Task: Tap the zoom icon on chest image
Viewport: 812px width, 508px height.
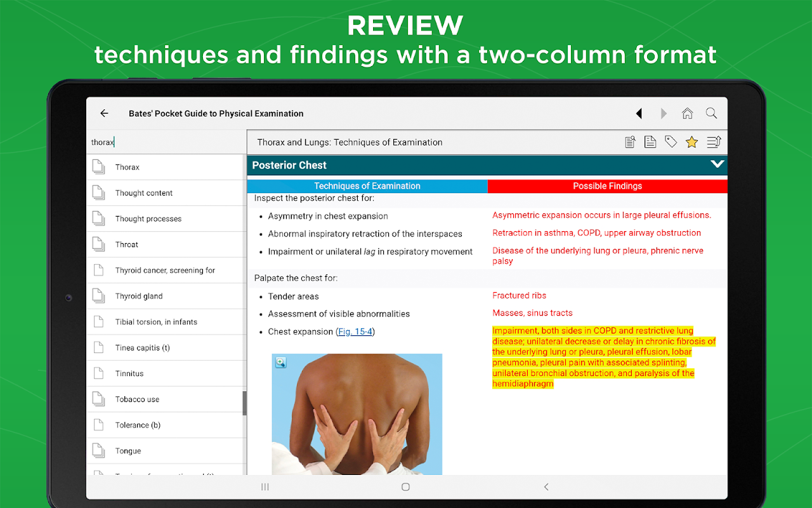Action: (280, 363)
